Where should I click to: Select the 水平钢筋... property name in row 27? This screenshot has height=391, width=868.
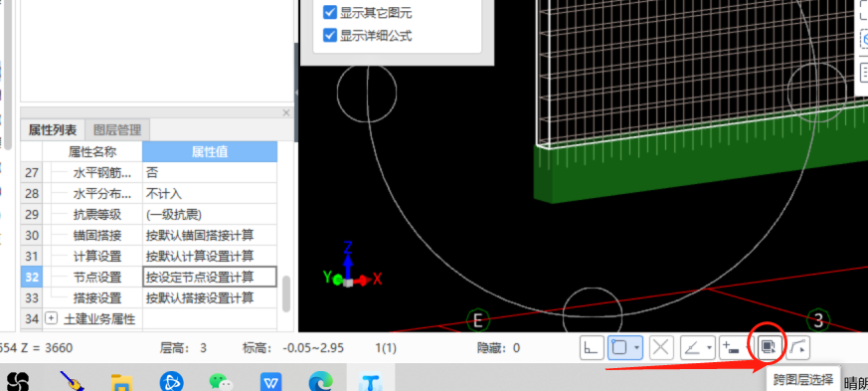tap(102, 173)
